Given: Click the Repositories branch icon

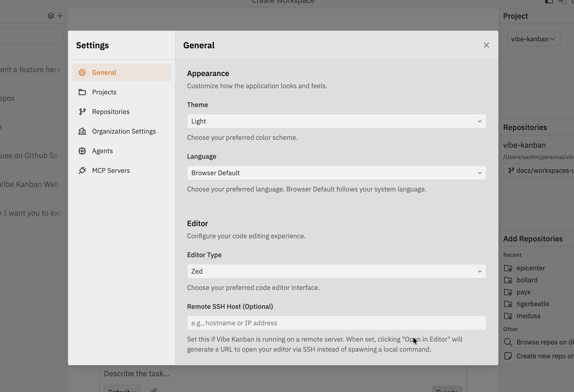Looking at the screenshot, I should [x=82, y=112].
